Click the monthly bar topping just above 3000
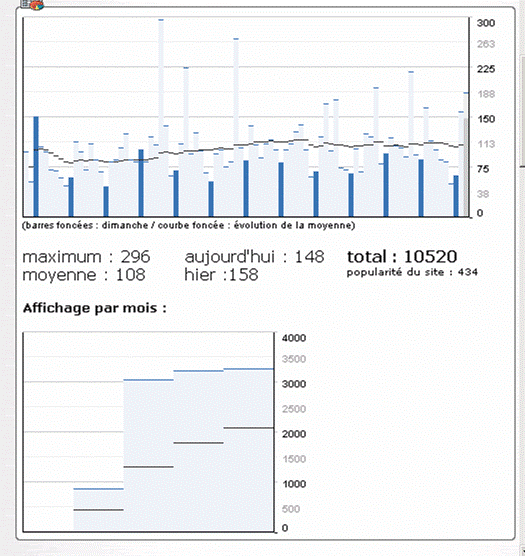The image size is (525, 556). [148, 455]
